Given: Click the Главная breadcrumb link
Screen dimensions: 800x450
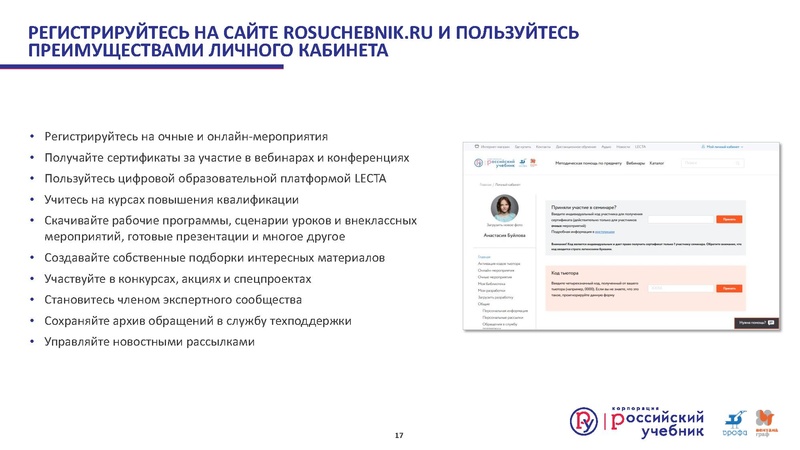Looking at the screenshot, I should pos(485,185).
